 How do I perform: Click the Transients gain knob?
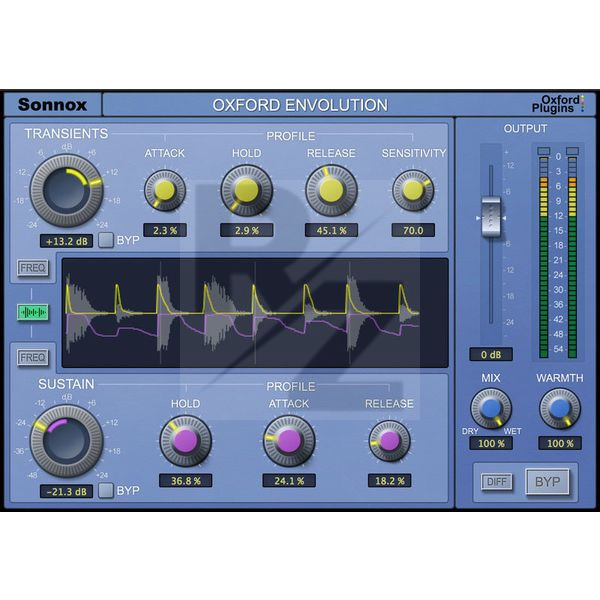67,190
